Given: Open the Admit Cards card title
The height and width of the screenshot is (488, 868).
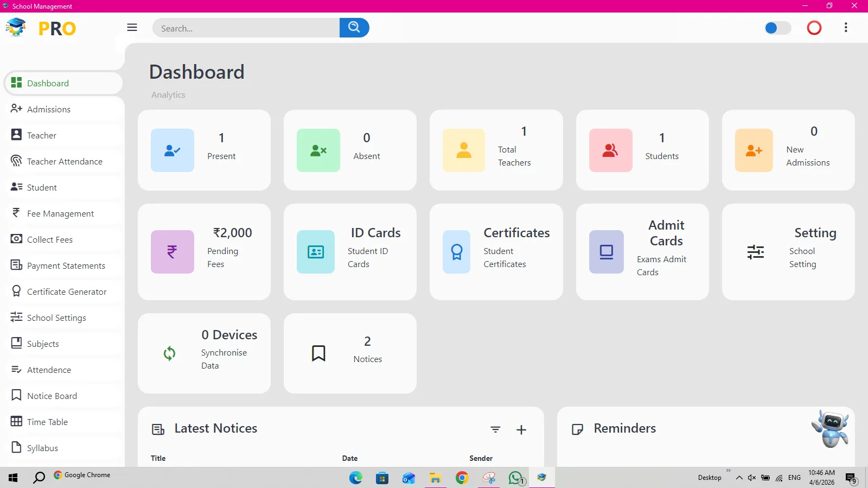Looking at the screenshot, I should point(667,233).
